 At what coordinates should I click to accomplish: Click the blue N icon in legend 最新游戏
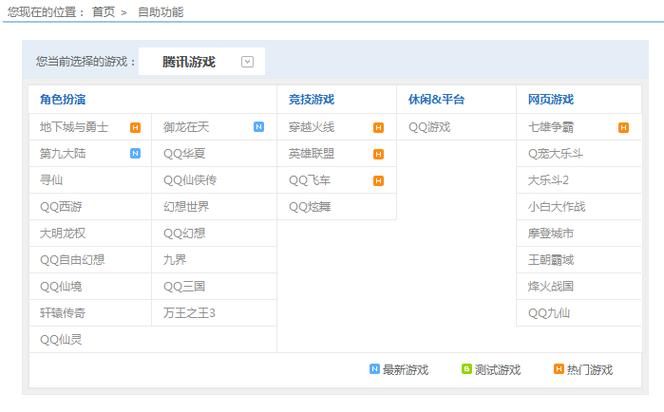(x=374, y=369)
